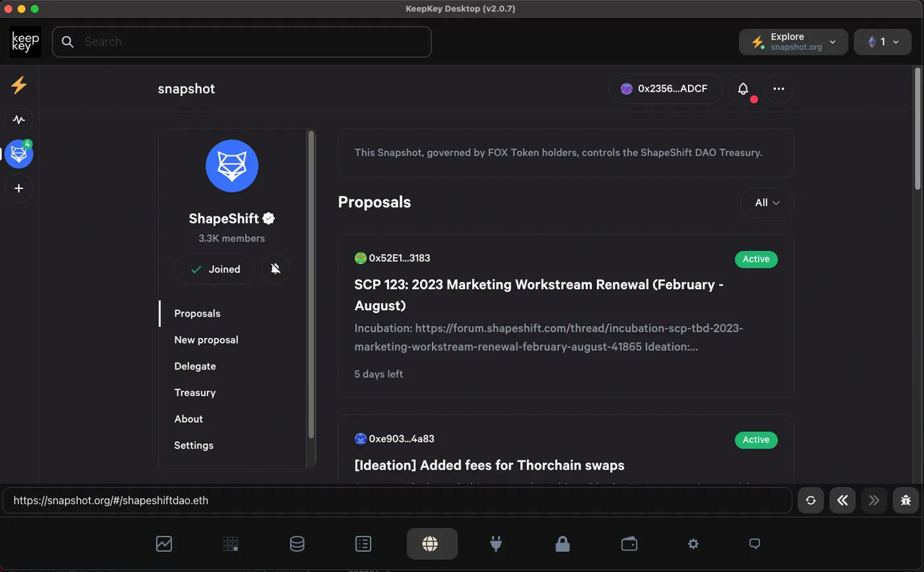Expand the All proposals filter dropdown

point(767,203)
